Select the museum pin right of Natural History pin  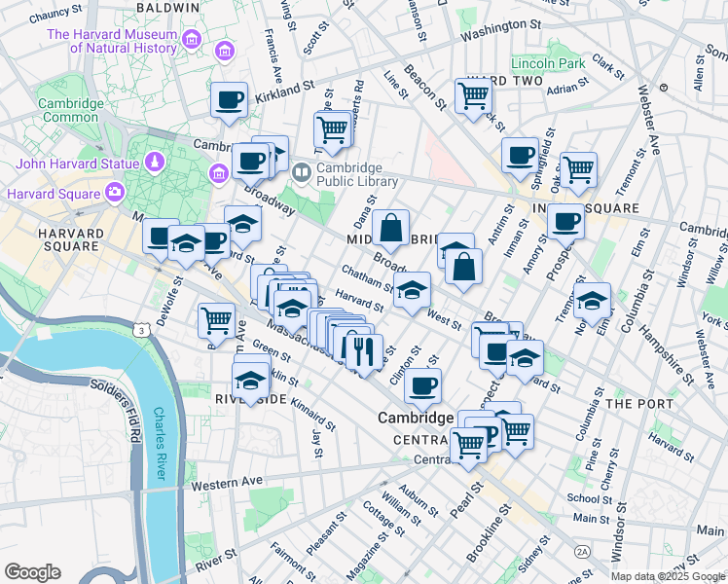(x=225, y=51)
